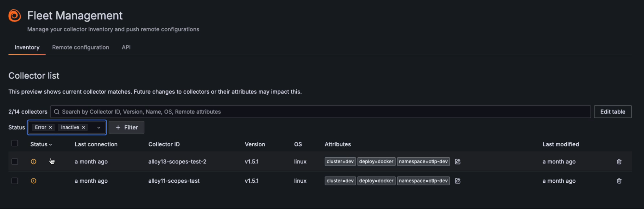Expand the Status filter dropdown arrow
Screen dimensions: 644x209
point(99,128)
